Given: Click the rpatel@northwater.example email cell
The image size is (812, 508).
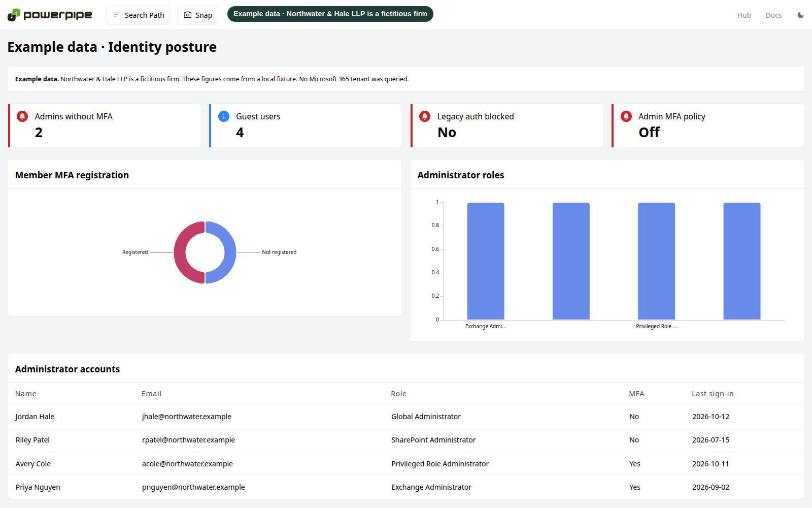Looking at the screenshot, I should click(188, 440).
